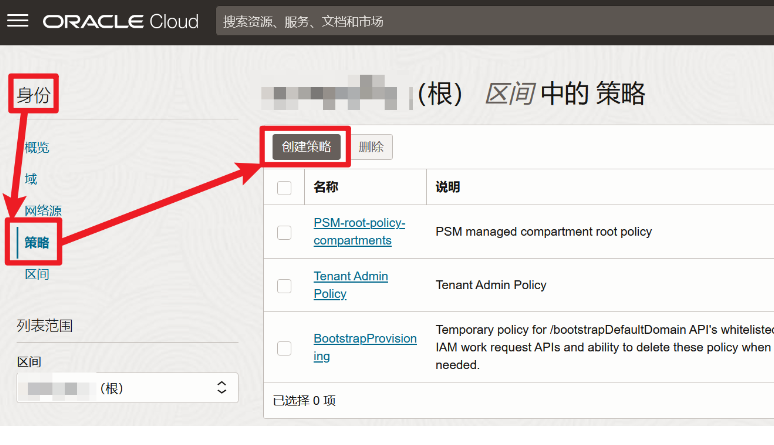Sort by the 名称 column header
This screenshot has height=445, width=774.
(x=326, y=187)
